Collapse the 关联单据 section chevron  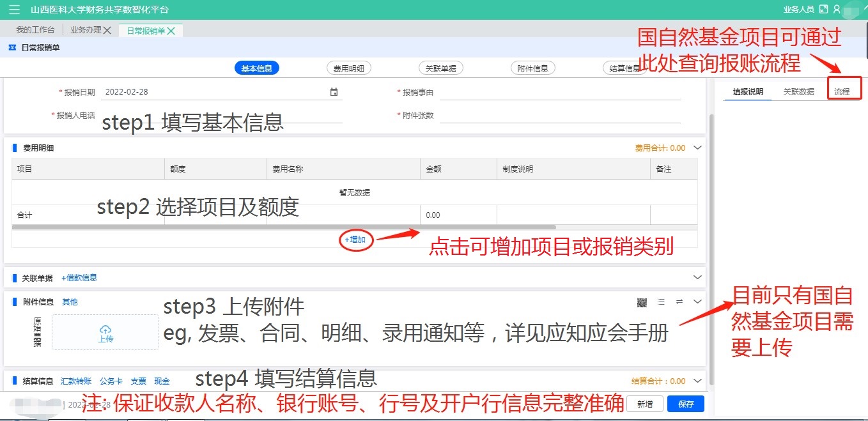coord(697,277)
